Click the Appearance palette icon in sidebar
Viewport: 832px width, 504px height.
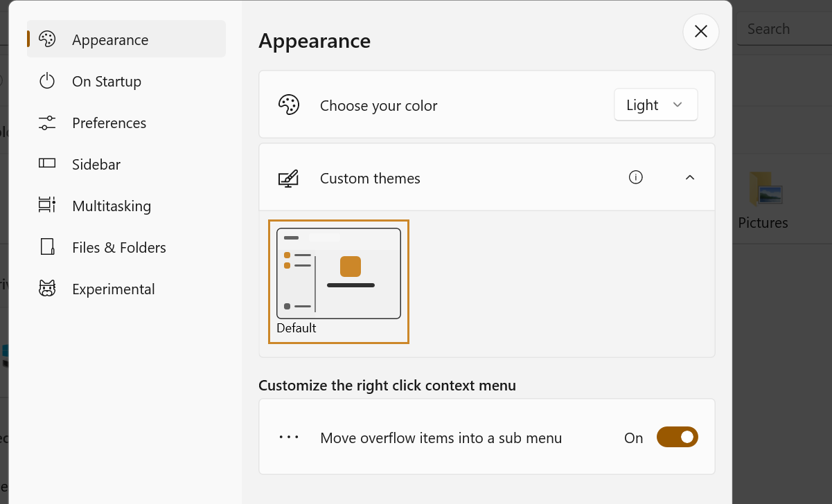click(47, 39)
